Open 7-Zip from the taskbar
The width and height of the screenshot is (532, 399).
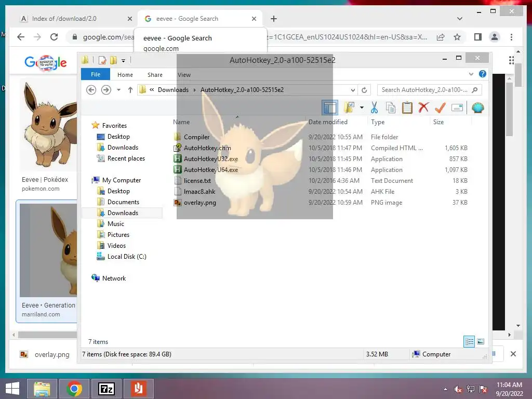click(x=106, y=389)
